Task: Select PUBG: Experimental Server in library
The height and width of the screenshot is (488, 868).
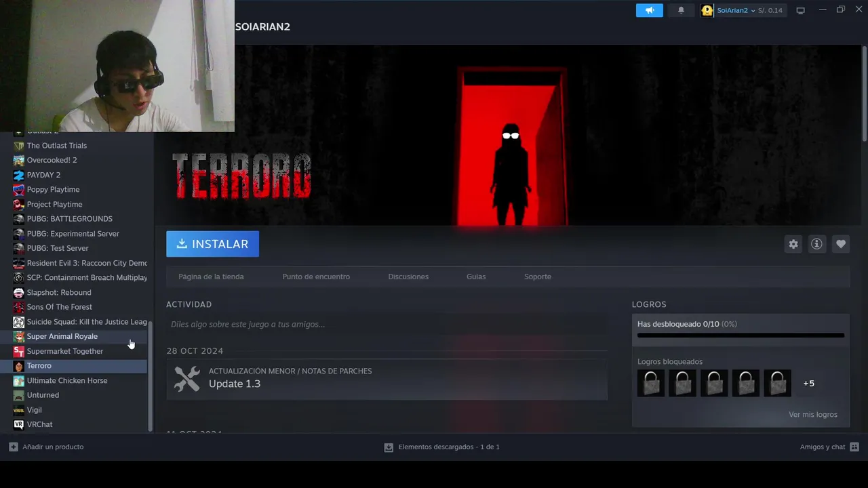Action: click(x=80, y=234)
